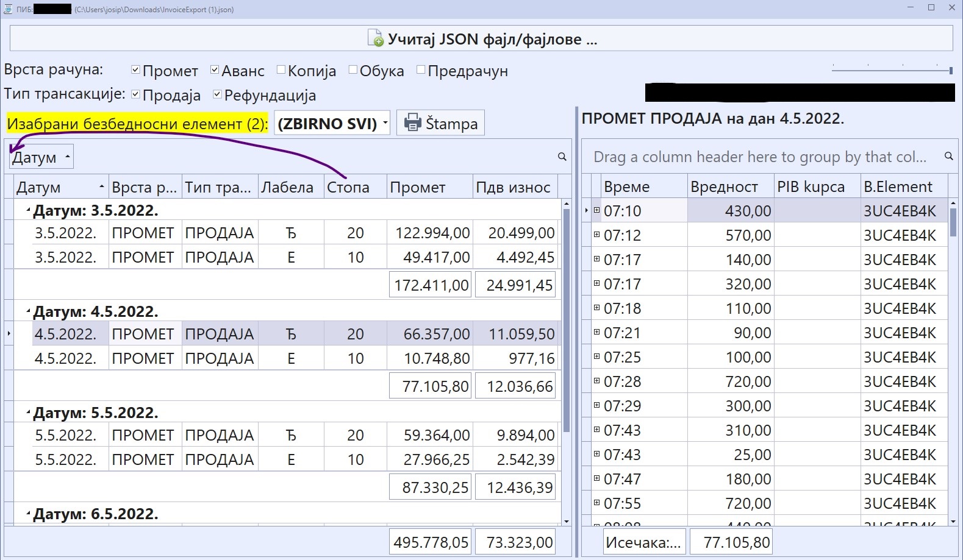Sort by PIB kupca column header
The width and height of the screenshot is (963, 560).
817,186
